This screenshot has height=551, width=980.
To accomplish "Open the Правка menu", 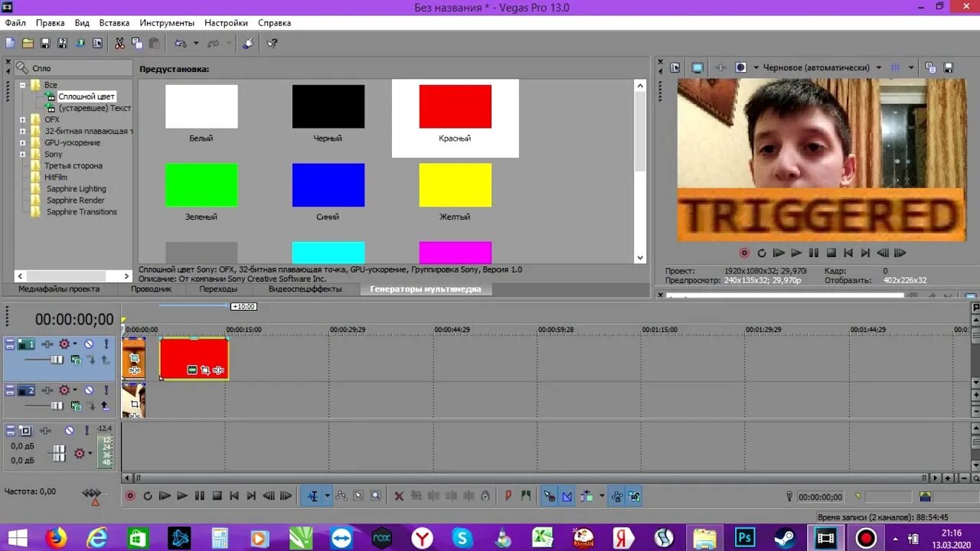I will point(51,23).
